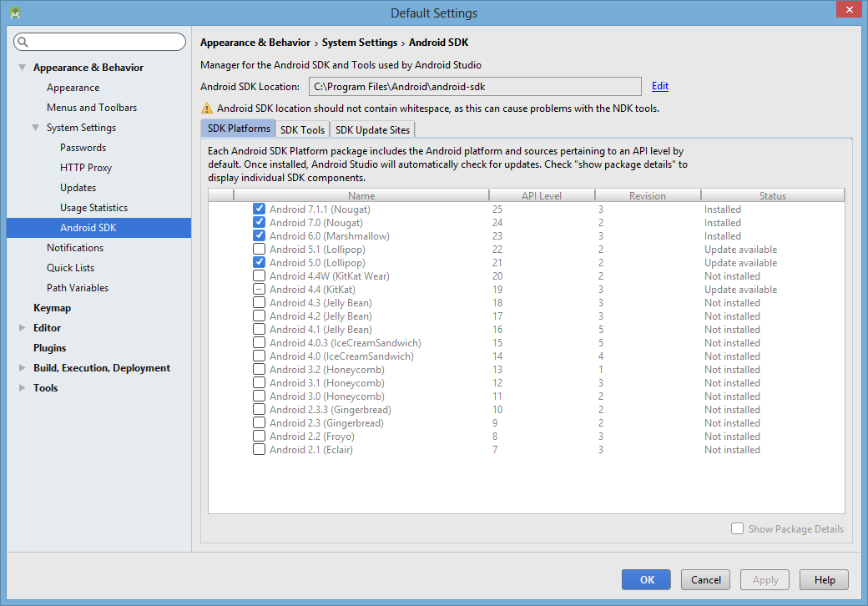Click Appearance & Behavior breadcrumb heading
This screenshot has height=606, width=868.
click(x=255, y=43)
